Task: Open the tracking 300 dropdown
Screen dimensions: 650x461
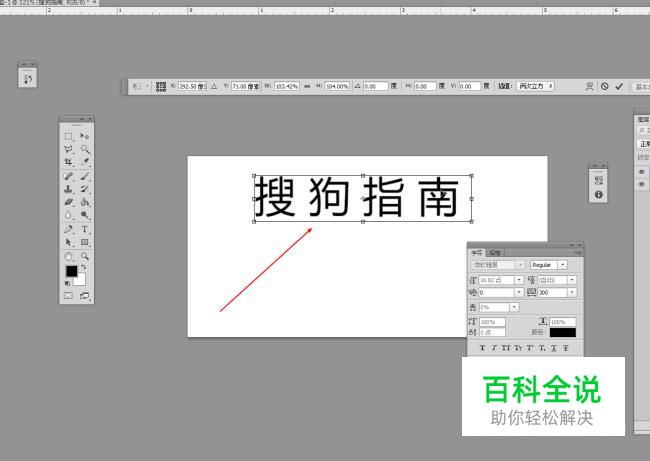Action: click(572, 293)
